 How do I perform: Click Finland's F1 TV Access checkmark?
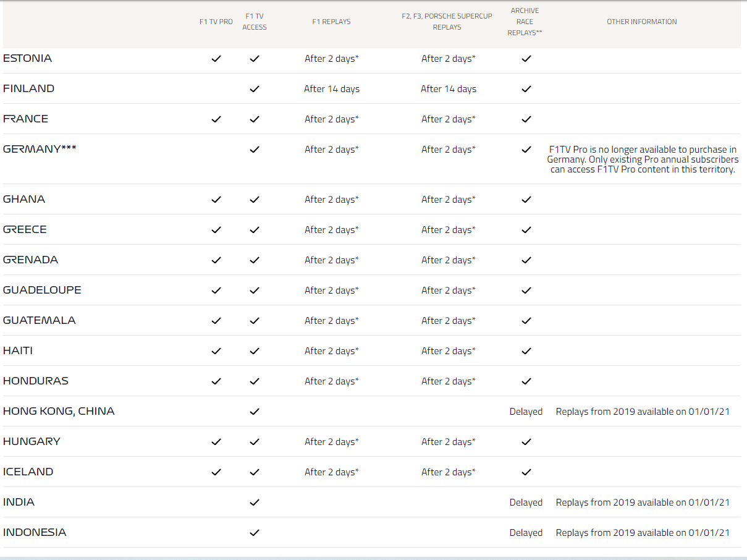(255, 89)
